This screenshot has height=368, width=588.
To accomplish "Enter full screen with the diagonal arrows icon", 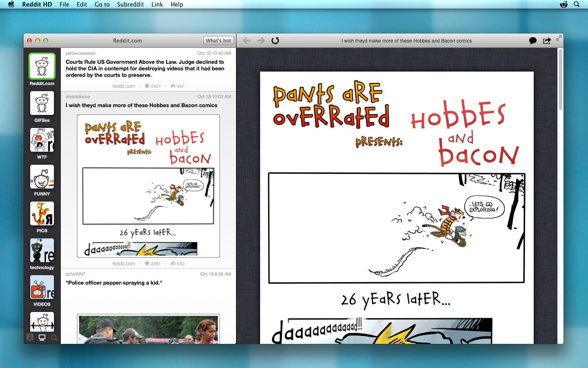I will coord(559,38).
